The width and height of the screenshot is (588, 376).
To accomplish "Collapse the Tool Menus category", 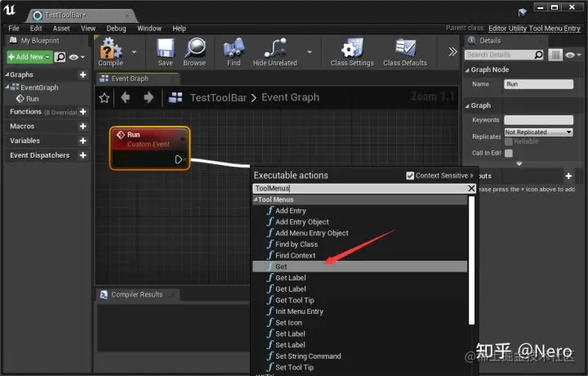I will [x=256, y=199].
